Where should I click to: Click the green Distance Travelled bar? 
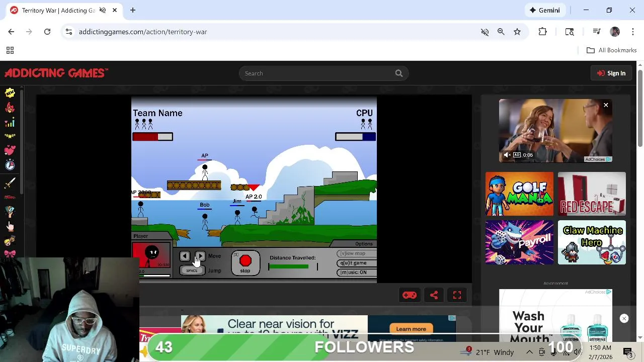coord(289,266)
